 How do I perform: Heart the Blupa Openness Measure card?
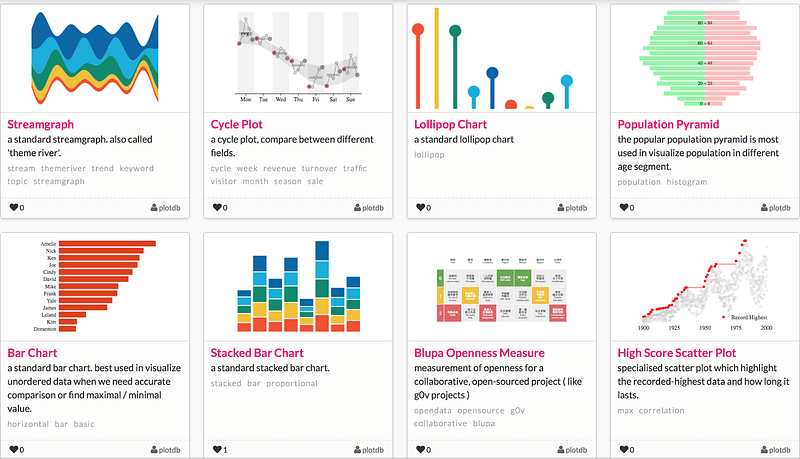(x=420, y=450)
